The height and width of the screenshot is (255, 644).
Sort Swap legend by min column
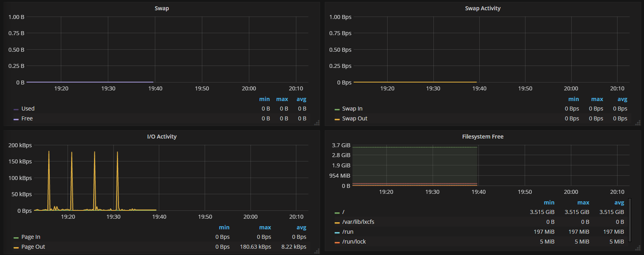(x=265, y=99)
